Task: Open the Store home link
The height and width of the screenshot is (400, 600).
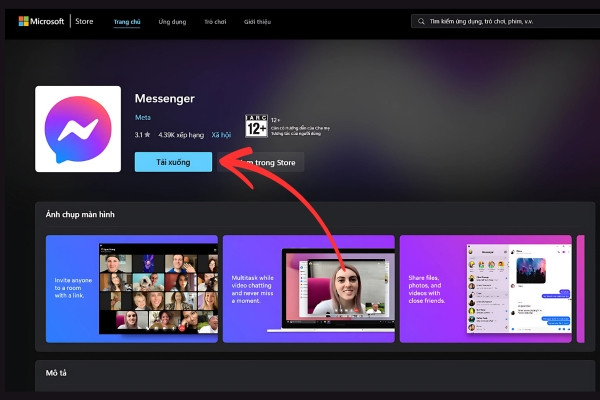Action: pos(84,21)
